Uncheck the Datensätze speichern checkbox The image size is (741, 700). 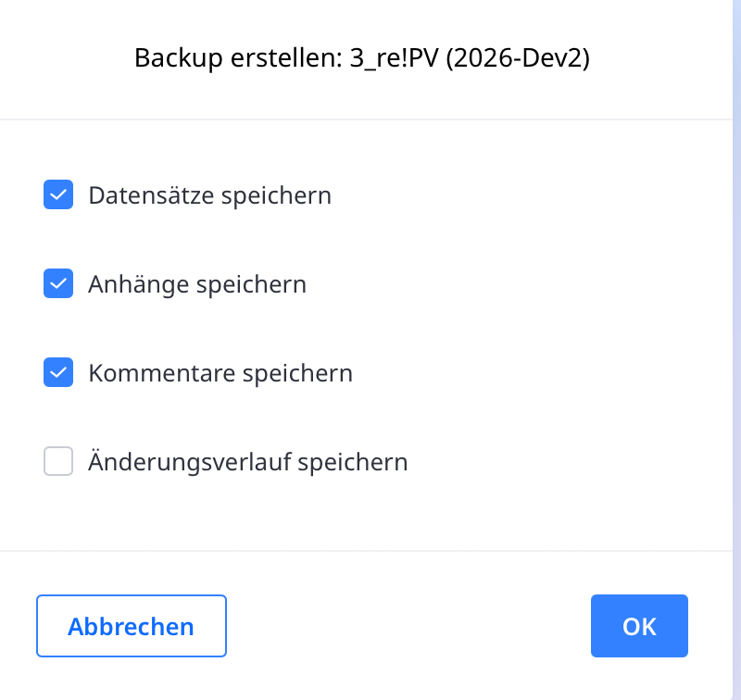(58, 195)
